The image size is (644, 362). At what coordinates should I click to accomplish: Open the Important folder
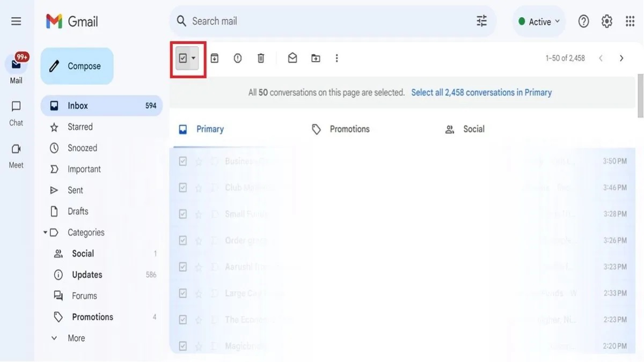pyautogui.click(x=84, y=169)
